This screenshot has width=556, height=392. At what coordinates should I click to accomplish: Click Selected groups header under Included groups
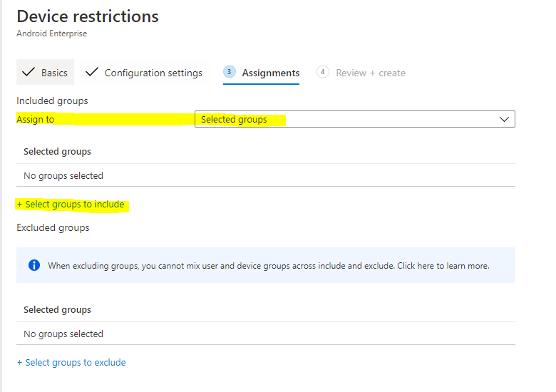pos(57,152)
